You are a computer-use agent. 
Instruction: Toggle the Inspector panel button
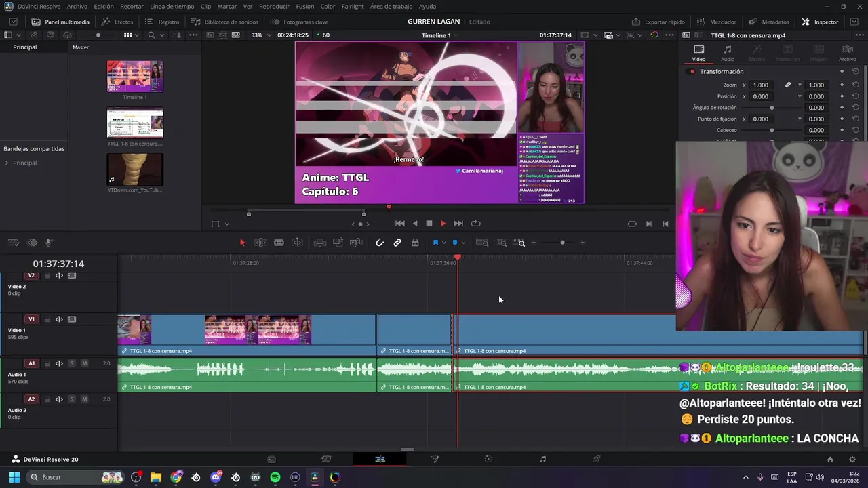pyautogui.click(x=820, y=22)
